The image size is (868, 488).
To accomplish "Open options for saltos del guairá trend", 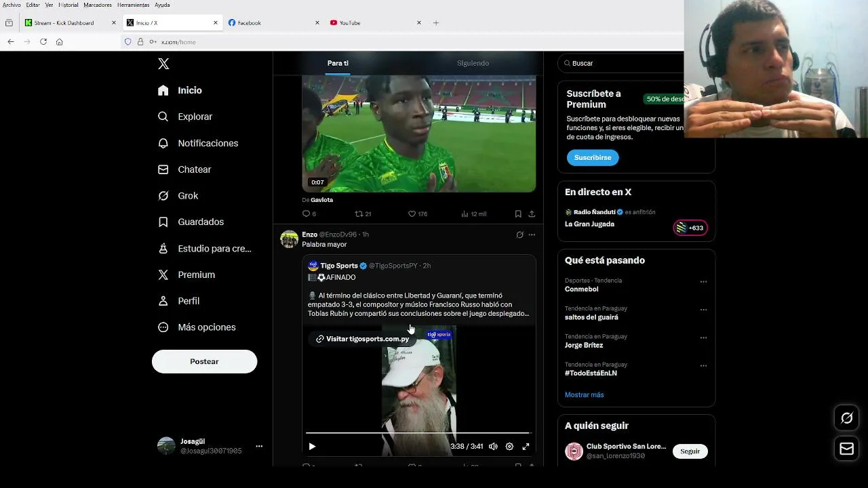I will tap(703, 310).
